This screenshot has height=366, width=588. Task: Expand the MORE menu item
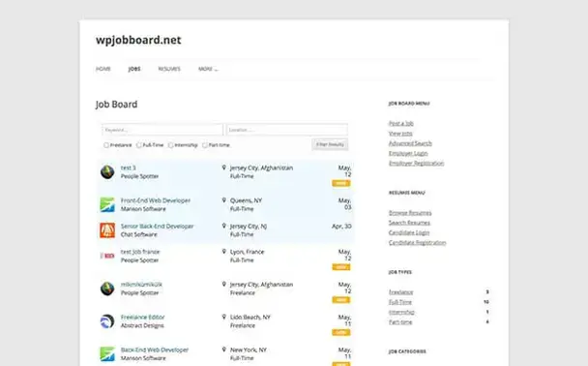click(208, 69)
